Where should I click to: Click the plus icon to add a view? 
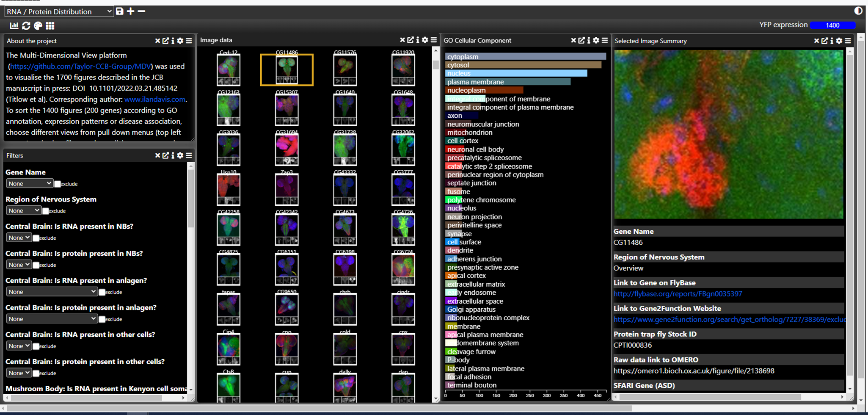tap(131, 11)
